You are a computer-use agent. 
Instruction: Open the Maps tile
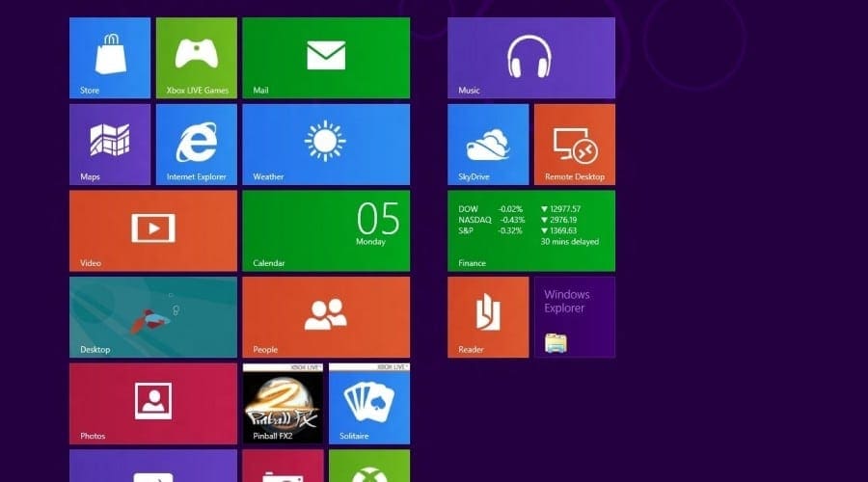(x=110, y=145)
